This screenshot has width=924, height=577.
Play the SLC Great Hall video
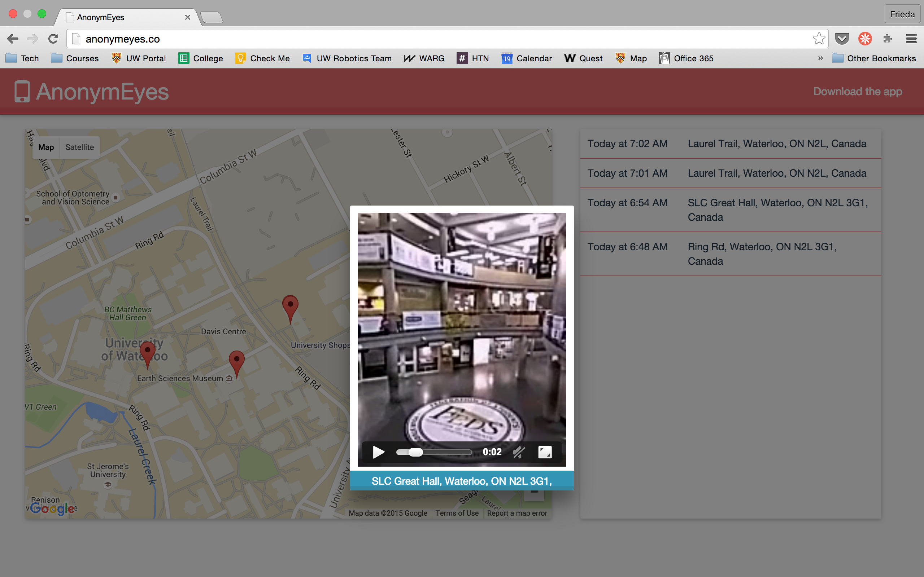[x=378, y=452]
